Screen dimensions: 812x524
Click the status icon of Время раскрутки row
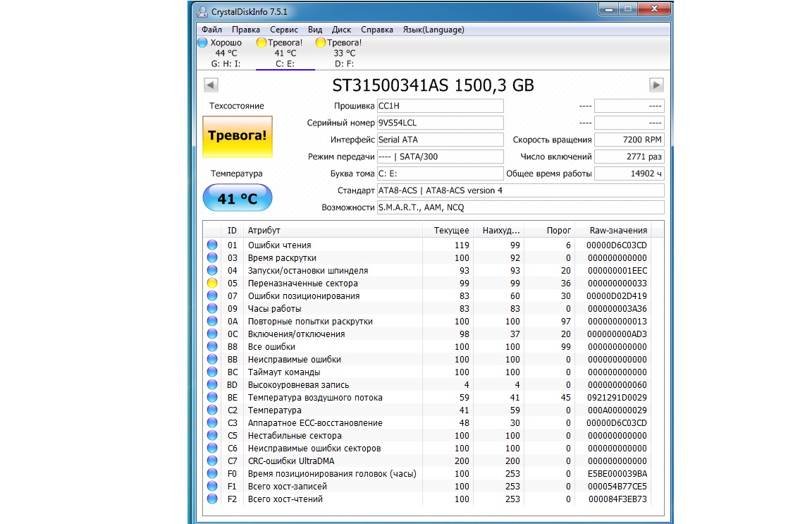[x=212, y=257]
